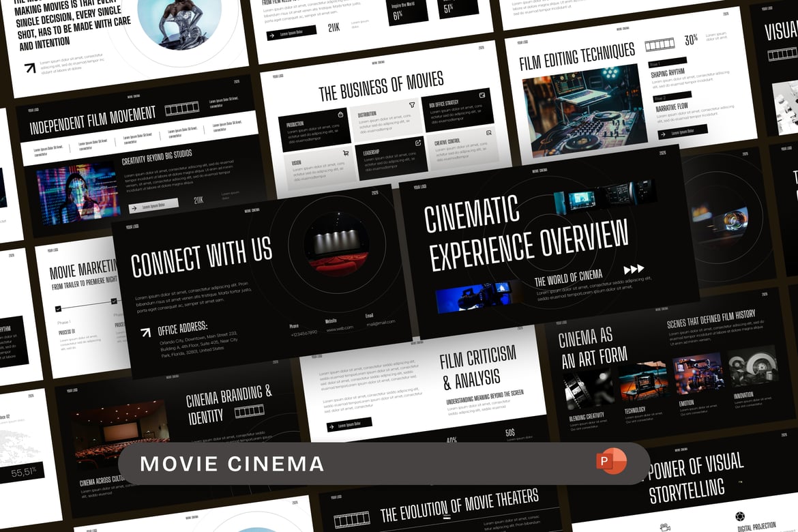798x532 pixels.
Task: Select The Business of Movies heading
Action: 381,86
